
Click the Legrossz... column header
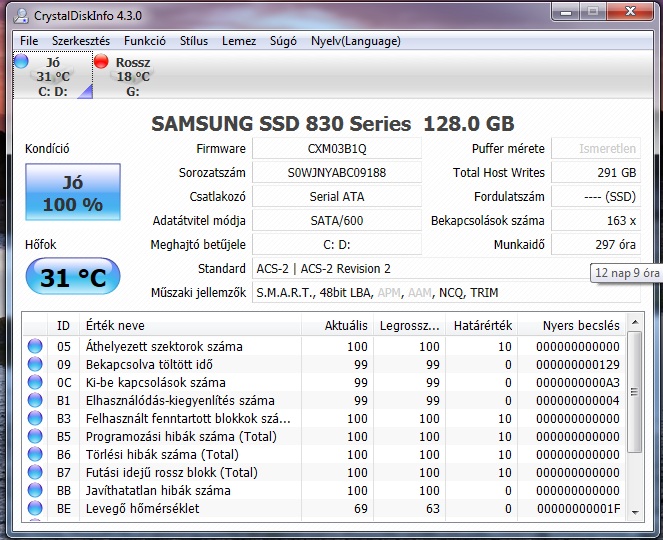409,326
